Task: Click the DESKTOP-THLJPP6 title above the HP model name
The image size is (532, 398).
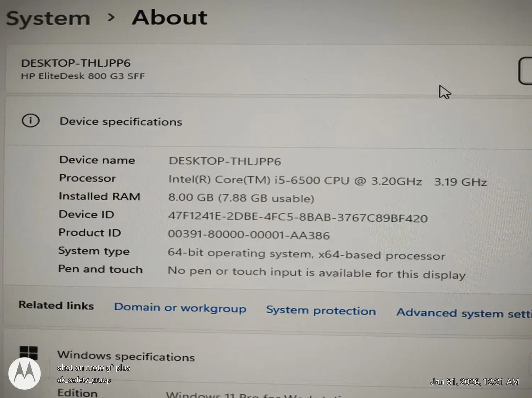Action: (76, 63)
